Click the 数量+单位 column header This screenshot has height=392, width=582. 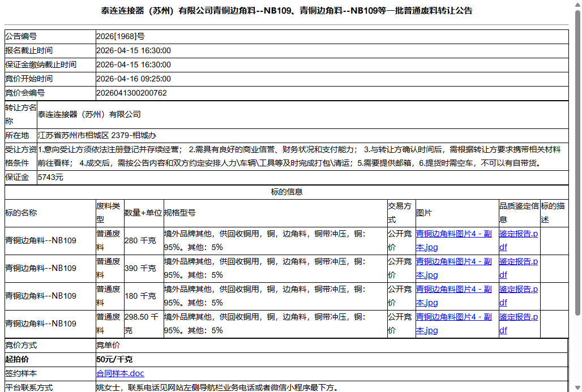tap(143, 213)
